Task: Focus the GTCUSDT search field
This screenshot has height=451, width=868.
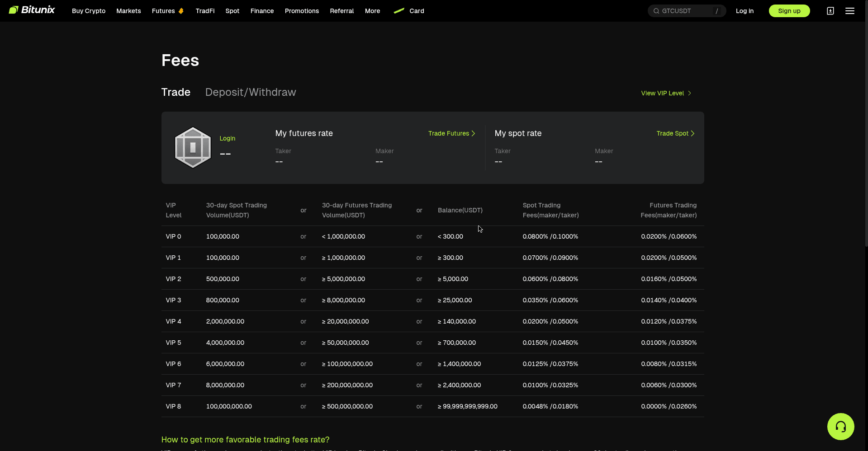Action: coord(687,11)
